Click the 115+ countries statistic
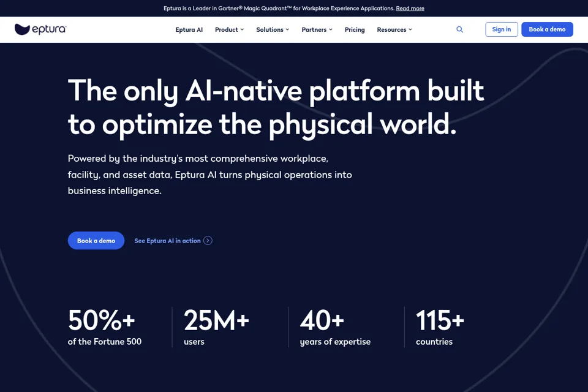The width and height of the screenshot is (588, 392). tap(440, 326)
